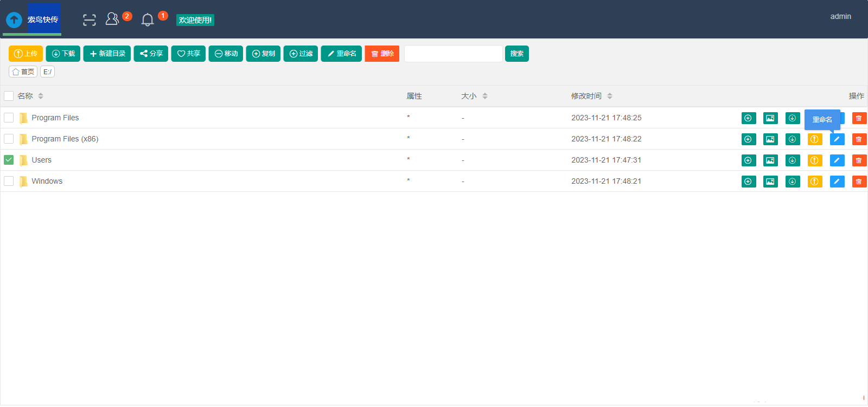Sort by 修改时间 column arrows
Image resolution: width=868 pixels, height=407 pixels.
click(x=610, y=96)
